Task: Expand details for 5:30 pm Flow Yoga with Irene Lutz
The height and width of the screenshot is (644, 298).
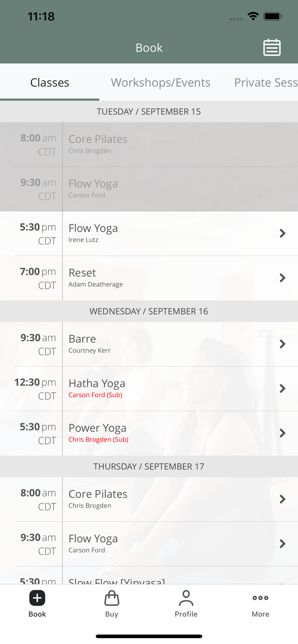Action: click(x=283, y=233)
